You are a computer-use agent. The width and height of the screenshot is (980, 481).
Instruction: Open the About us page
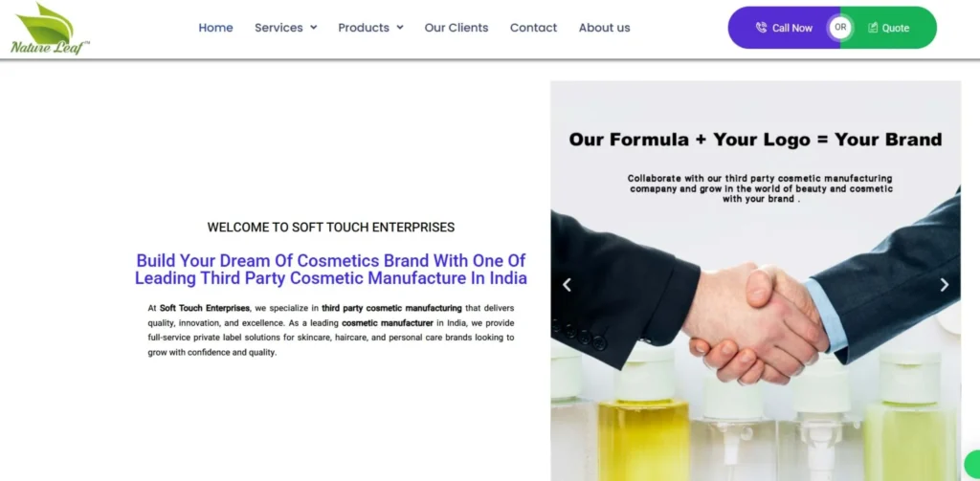tap(605, 28)
